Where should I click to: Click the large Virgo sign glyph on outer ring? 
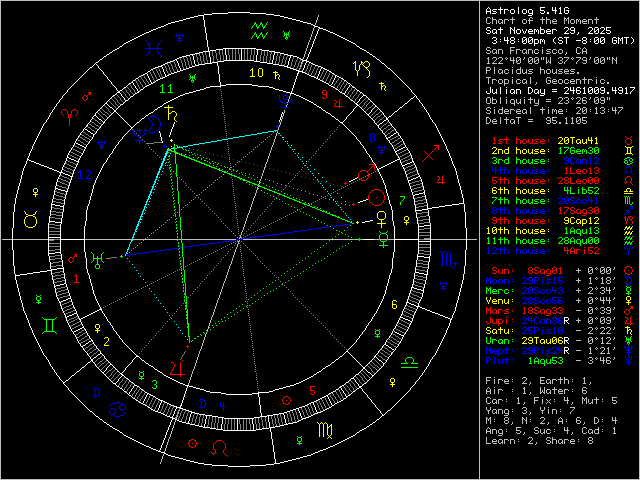pos(325,430)
